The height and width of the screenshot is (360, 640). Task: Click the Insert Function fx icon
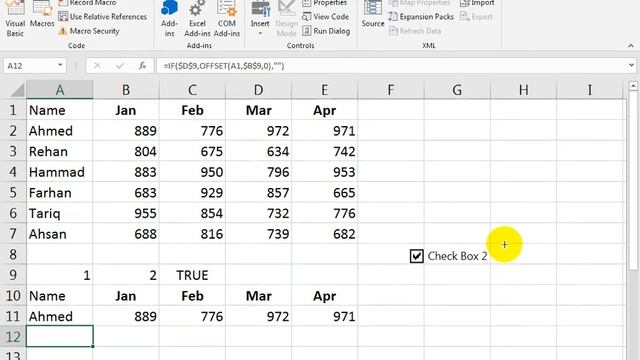[x=142, y=66]
